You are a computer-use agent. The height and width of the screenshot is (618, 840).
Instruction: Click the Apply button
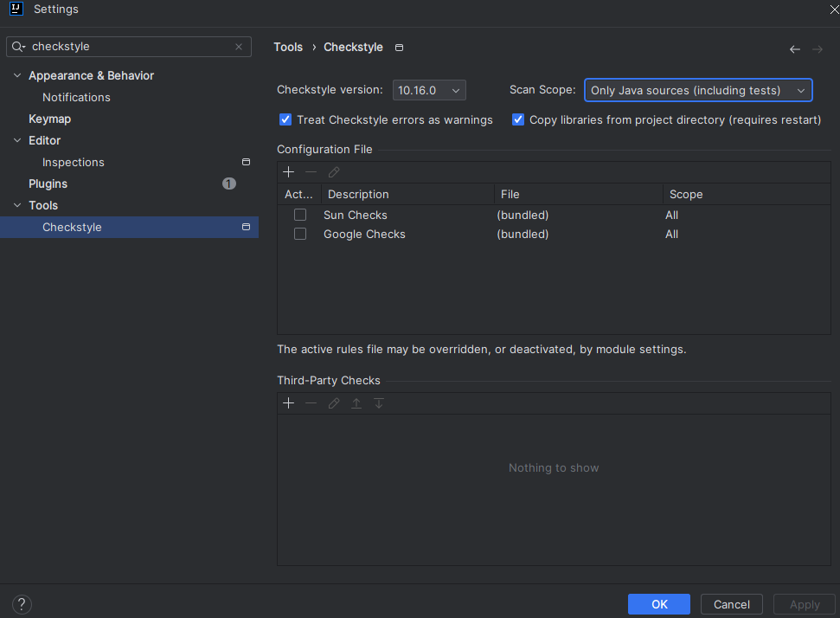click(x=805, y=605)
